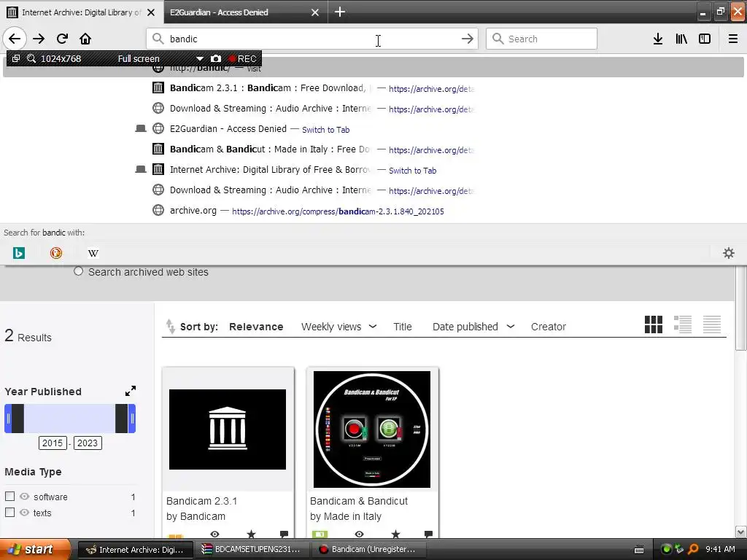Open a new tab with plus button

(x=340, y=12)
